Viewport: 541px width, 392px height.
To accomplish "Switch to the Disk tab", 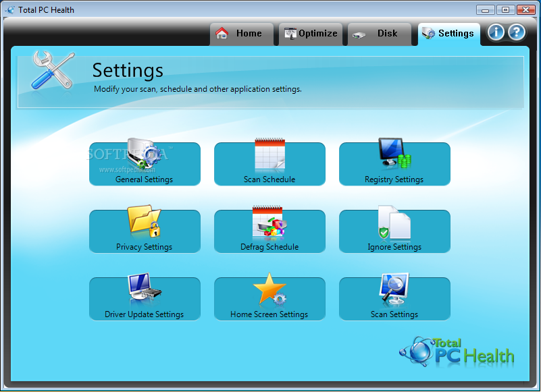I will pyautogui.click(x=380, y=34).
